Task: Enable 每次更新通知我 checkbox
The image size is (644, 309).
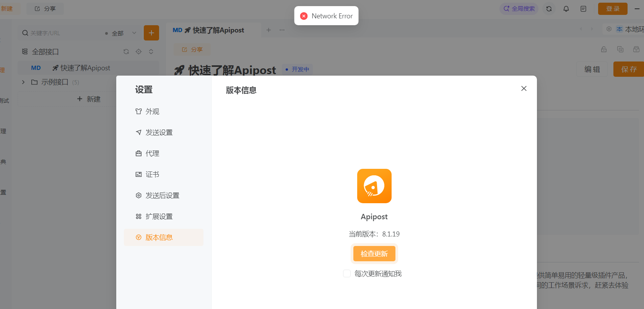Action: [347, 273]
